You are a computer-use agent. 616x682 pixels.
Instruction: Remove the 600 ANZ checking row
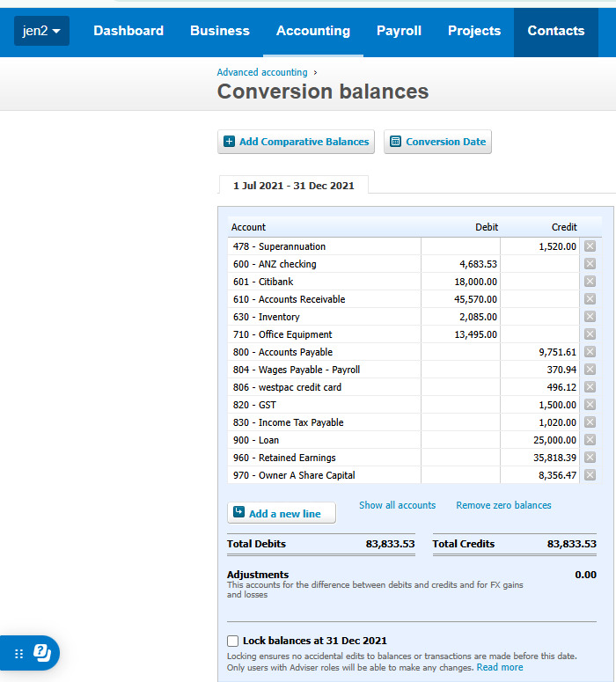coord(590,264)
